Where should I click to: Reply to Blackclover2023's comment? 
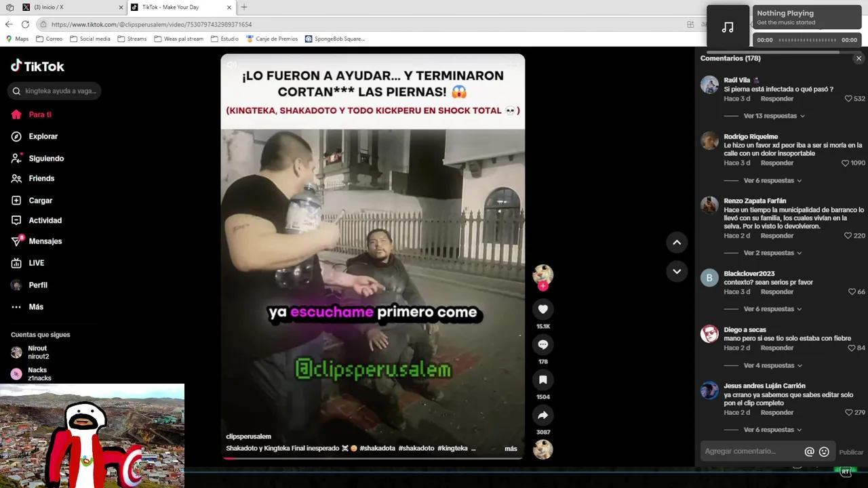click(776, 292)
